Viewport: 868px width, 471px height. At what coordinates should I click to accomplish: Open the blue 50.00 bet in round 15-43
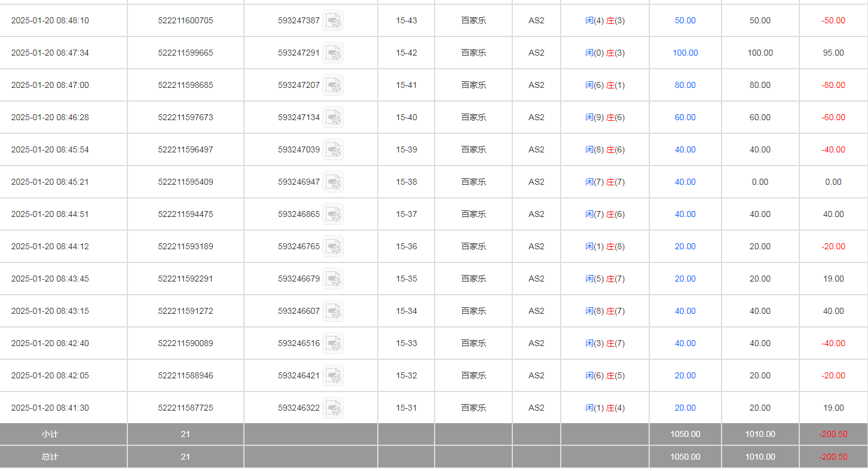click(685, 21)
